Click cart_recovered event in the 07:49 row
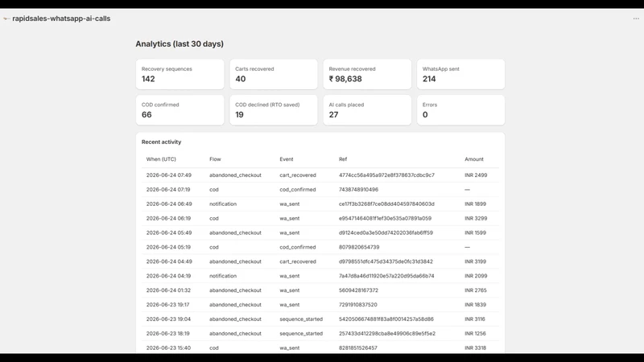644x362 pixels. 298,175
